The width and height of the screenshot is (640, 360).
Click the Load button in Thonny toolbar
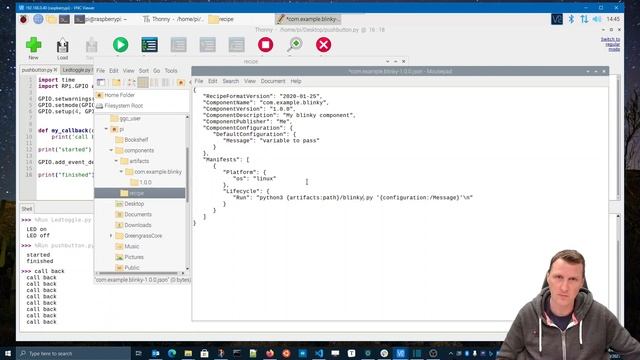62,47
